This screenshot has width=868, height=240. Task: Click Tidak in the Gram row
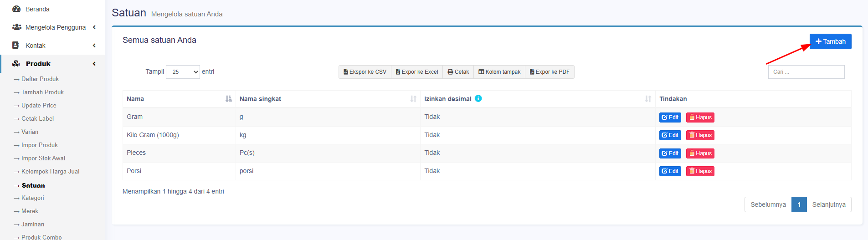(x=432, y=117)
